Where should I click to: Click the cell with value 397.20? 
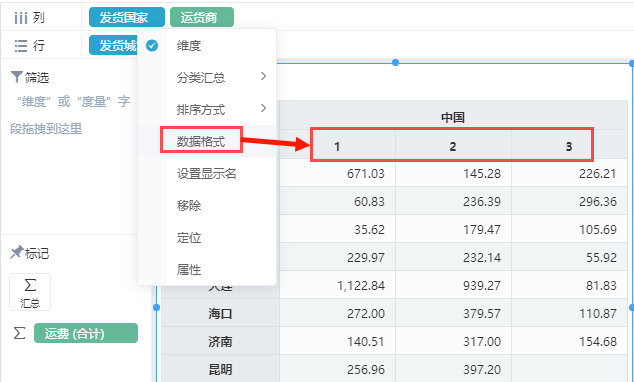click(453, 369)
